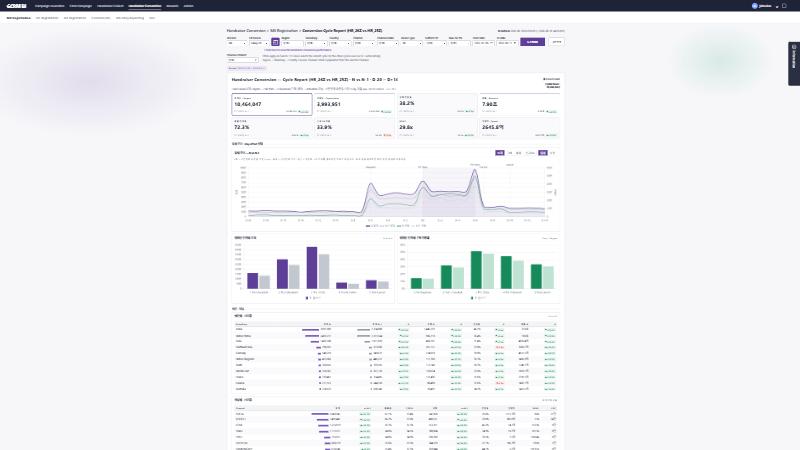Expand the Country filter dropdown
Image resolution: width=800 pixels, height=450 pixels.
pyautogui.click(x=340, y=43)
